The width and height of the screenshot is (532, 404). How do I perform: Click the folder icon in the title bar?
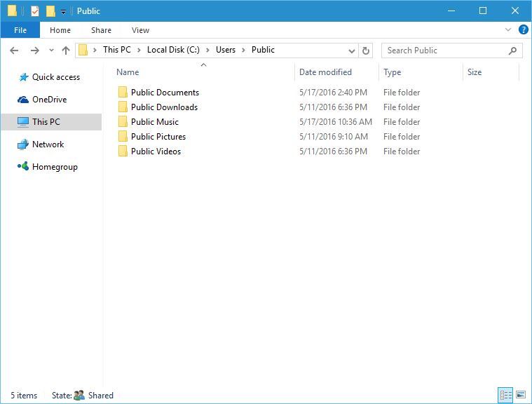pyautogui.click(x=12, y=11)
